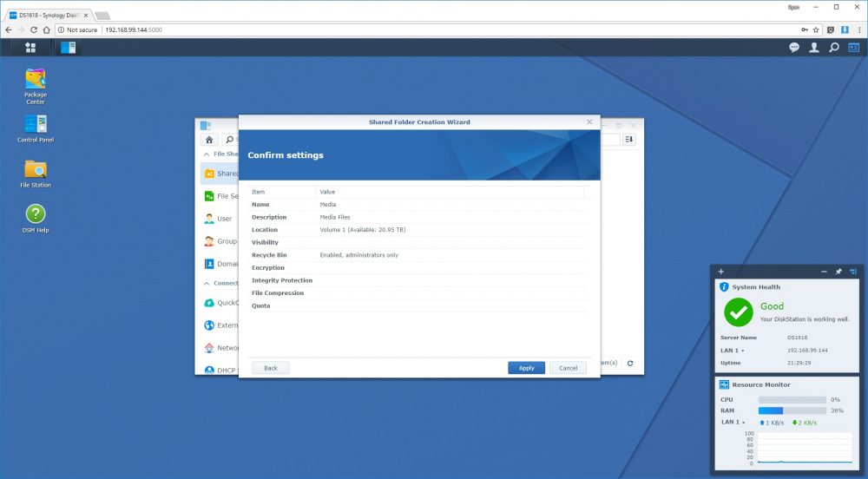
Task: Select External Access in Control Panel sidebar
Action: click(x=220, y=325)
